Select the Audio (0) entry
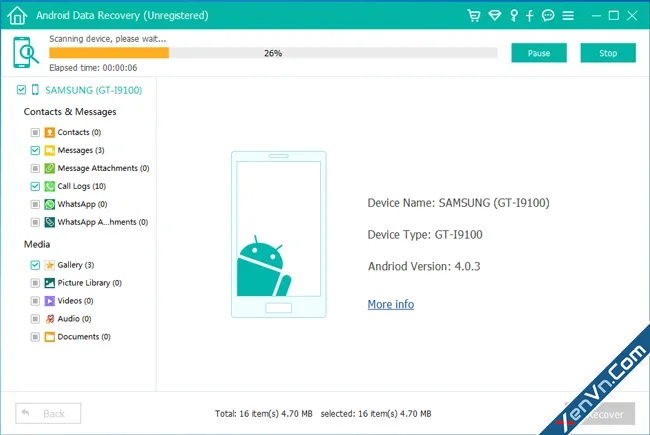650x435 pixels. 74,318
